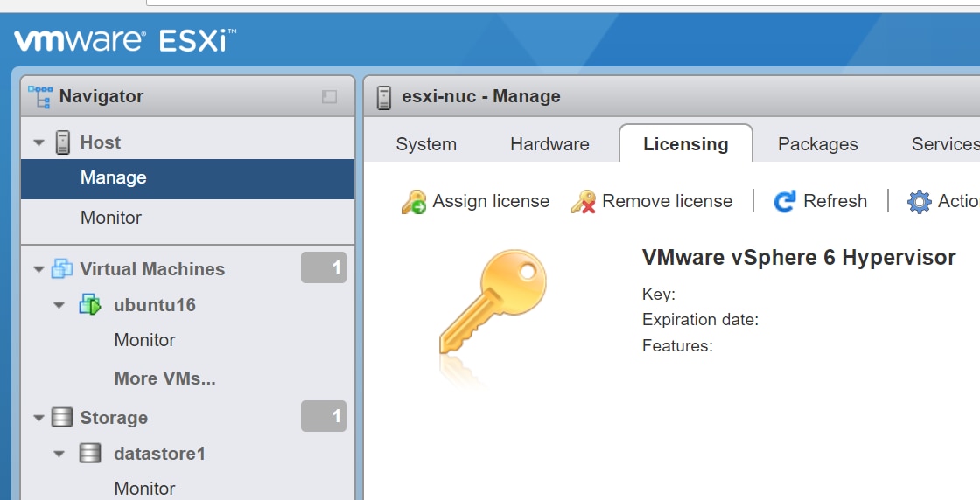Click the Host server icon
The height and width of the screenshot is (500, 980).
(62, 142)
